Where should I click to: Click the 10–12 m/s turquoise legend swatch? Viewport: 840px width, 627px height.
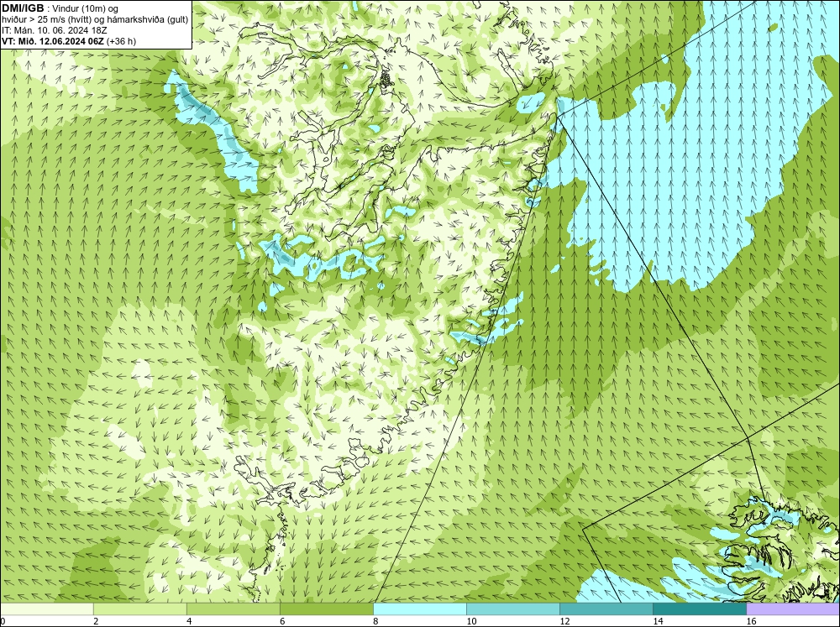tap(513, 609)
